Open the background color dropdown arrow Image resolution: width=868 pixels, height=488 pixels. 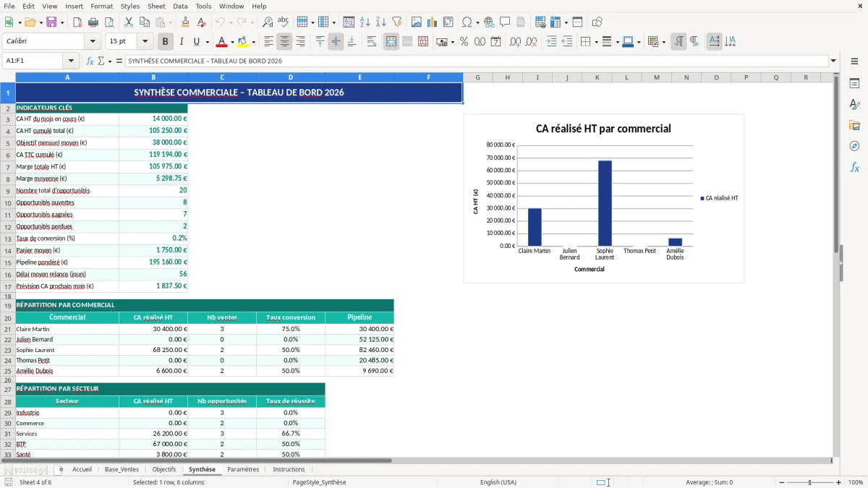[x=253, y=42]
